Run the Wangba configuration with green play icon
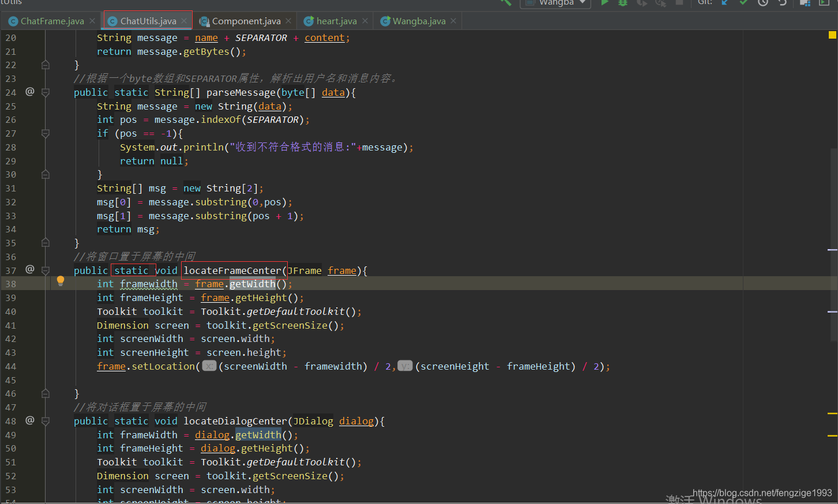Viewport: 838px width, 504px height. pyautogui.click(x=604, y=2)
